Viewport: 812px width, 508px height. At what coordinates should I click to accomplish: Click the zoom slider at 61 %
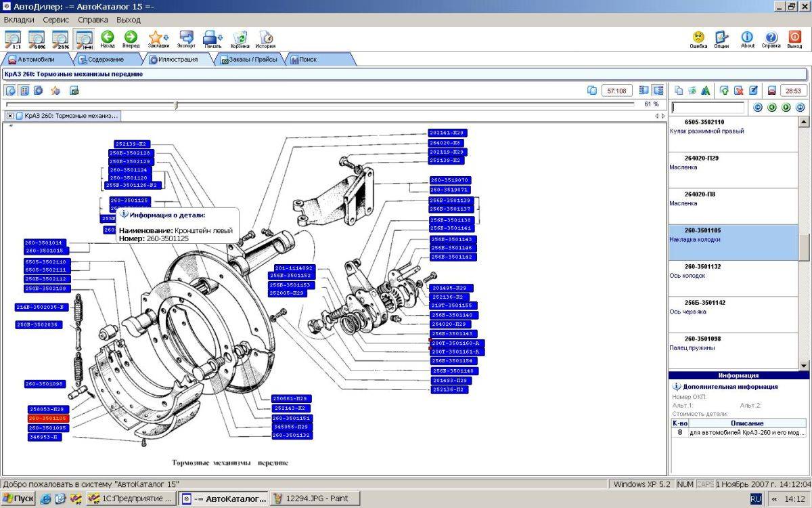[176, 104]
